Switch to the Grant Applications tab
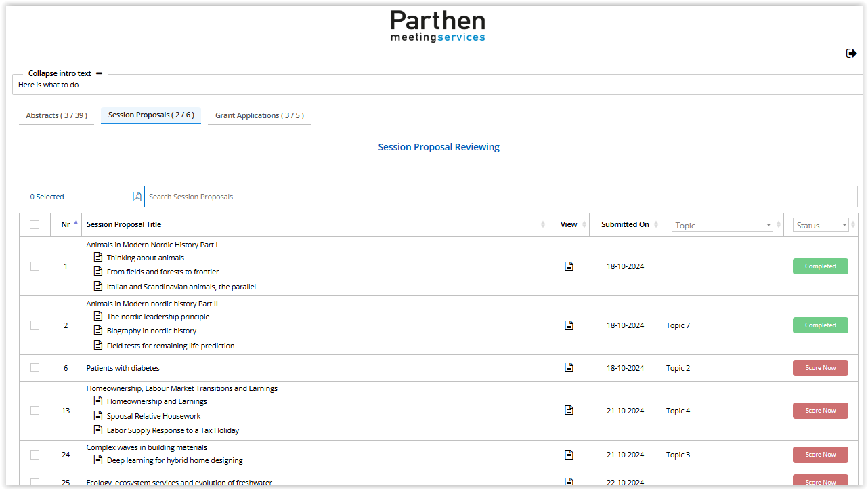868x490 pixels. tap(259, 115)
